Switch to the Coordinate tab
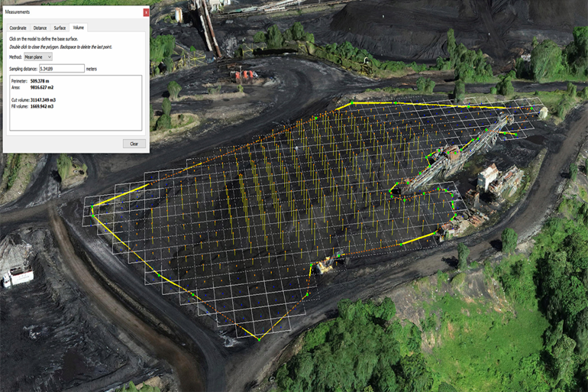588x392 pixels. 18,28
